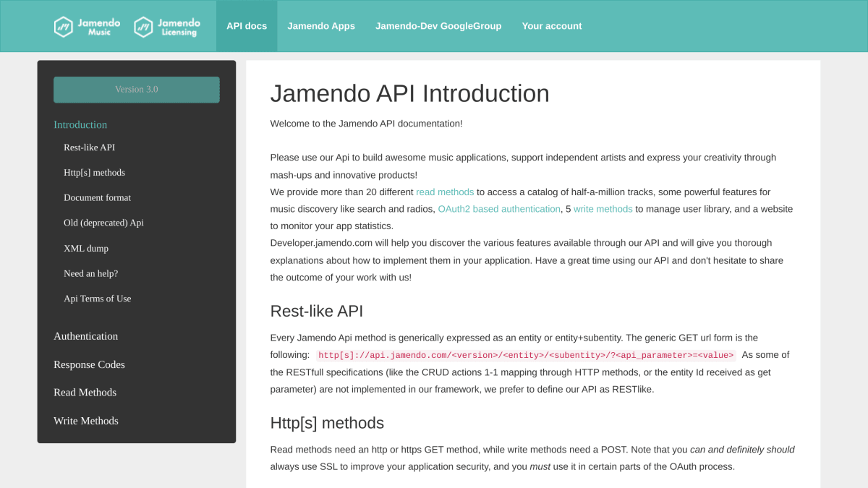Expand the Read Methods sidebar section

pyautogui.click(x=85, y=393)
